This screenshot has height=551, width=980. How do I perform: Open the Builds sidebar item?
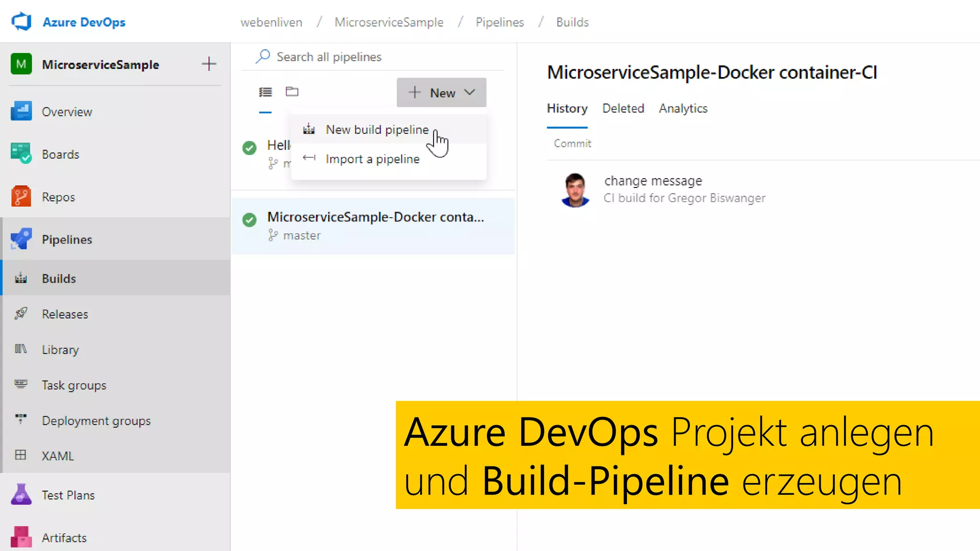point(115,278)
